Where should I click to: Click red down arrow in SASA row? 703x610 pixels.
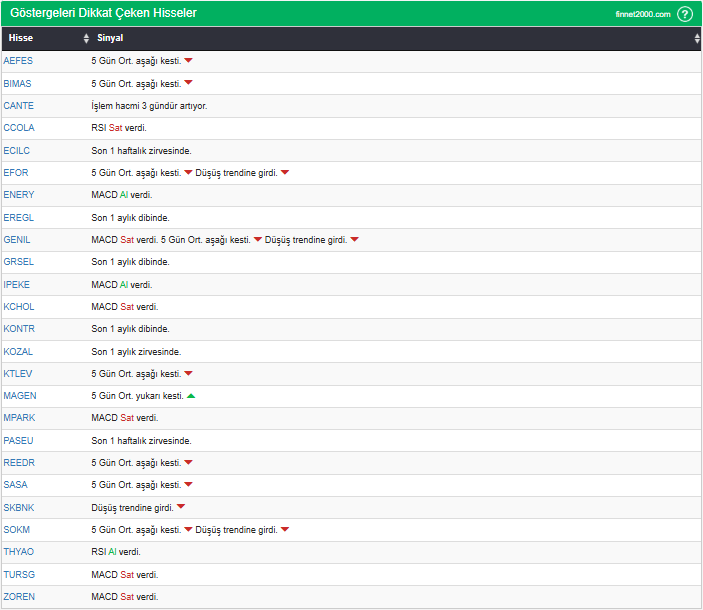pyautogui.click(x=188, y=485)
